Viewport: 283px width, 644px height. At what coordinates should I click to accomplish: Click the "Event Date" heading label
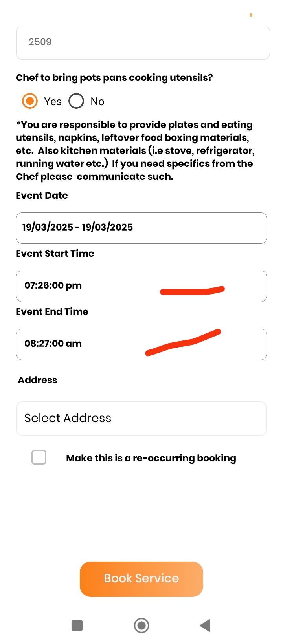(x=42, y=195)
